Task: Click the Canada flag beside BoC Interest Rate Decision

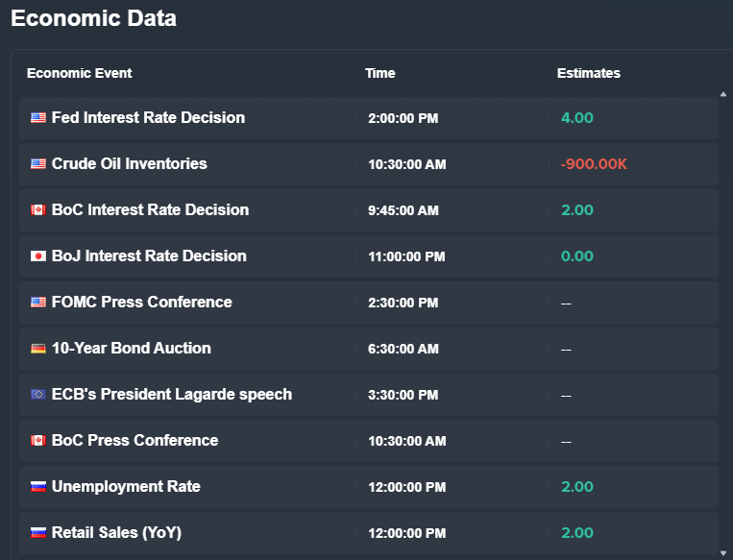Action: [38, 210]
